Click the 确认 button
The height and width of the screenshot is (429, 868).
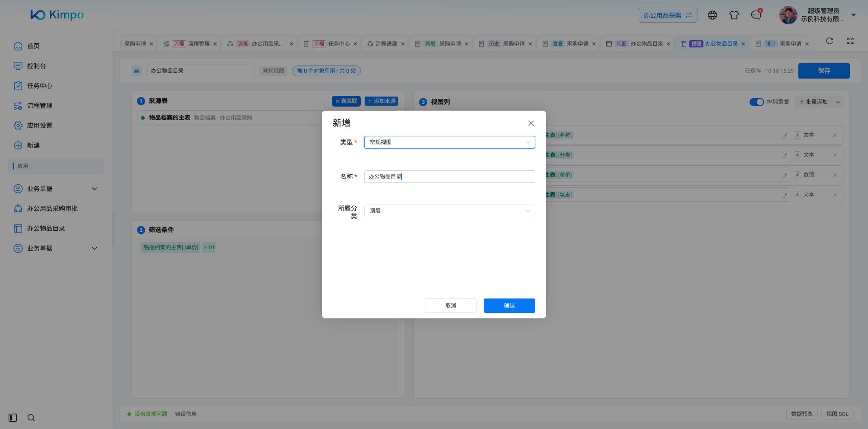(509, 306)
